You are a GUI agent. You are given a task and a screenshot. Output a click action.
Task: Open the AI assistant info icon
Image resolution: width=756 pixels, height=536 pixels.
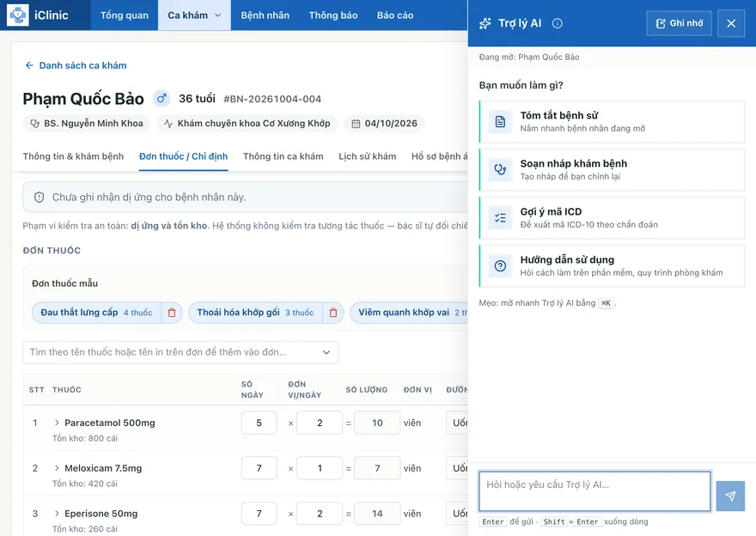point(557,23)
